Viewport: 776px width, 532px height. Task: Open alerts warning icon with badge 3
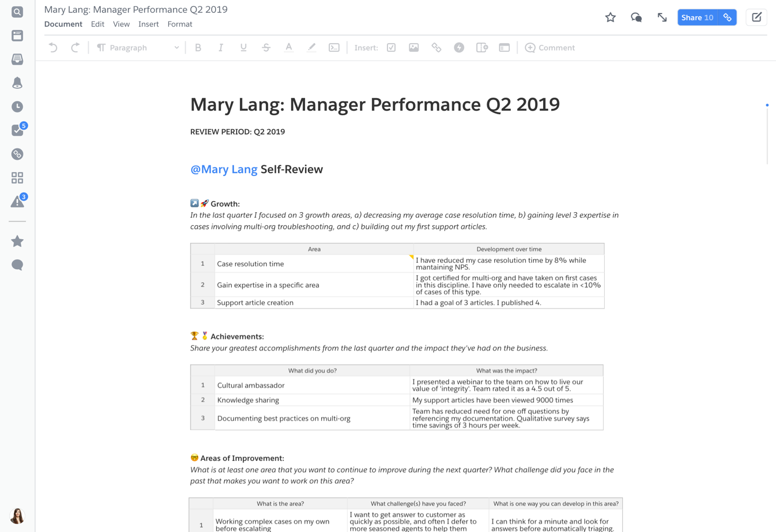[x=17, y=202]
